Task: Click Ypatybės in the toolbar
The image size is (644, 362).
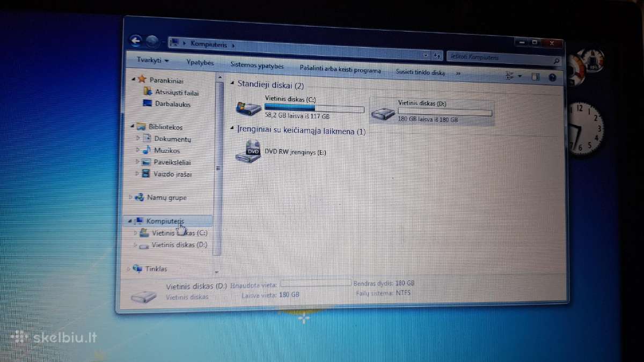Action: [x=200, y=63]
